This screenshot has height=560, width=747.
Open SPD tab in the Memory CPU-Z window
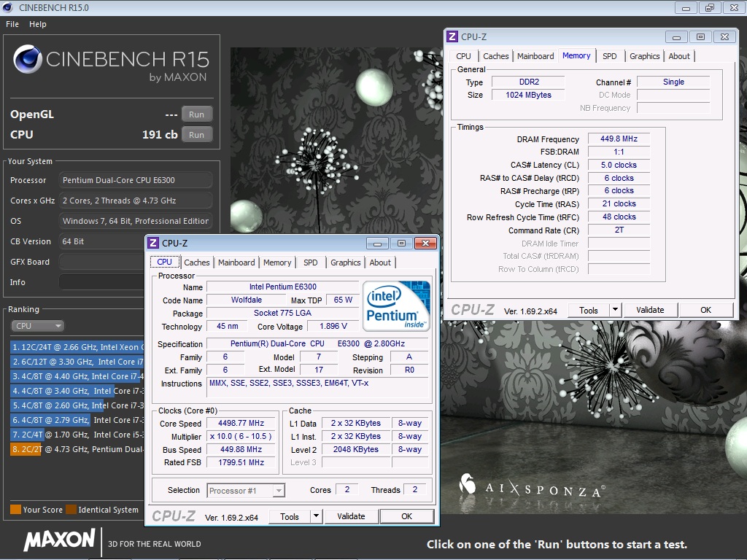610,56
